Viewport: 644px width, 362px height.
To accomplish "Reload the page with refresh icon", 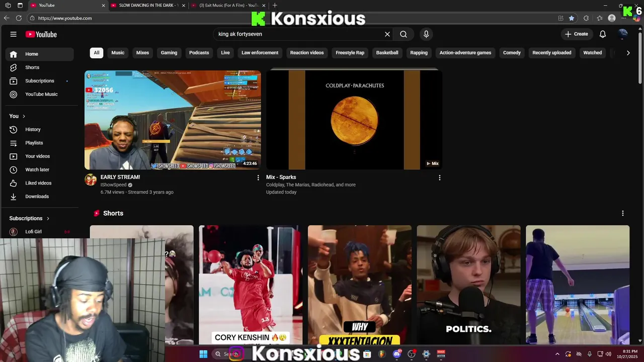I will pos(19,18).
